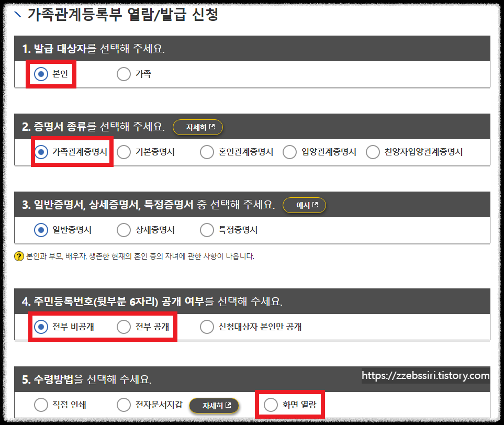
Task: Open 자세히 button beside 전자문서지갑
Action: (x=214, y=406)
